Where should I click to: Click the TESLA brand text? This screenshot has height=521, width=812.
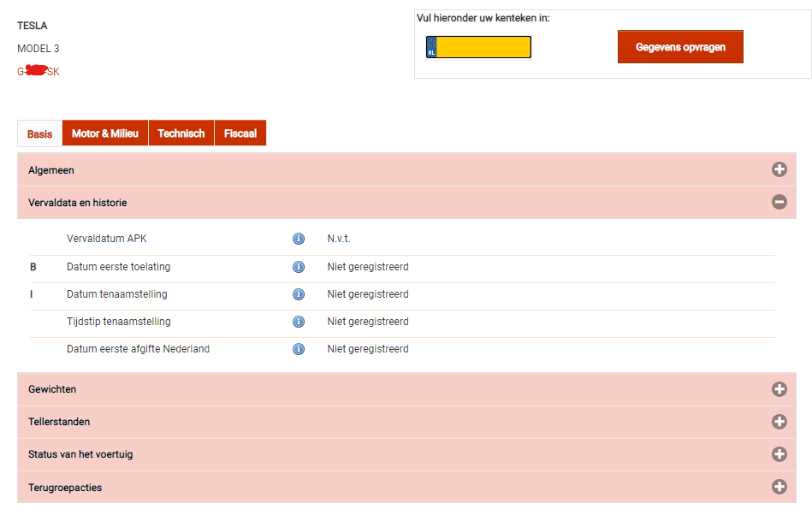pyautogui.click(x=33, y=26)
